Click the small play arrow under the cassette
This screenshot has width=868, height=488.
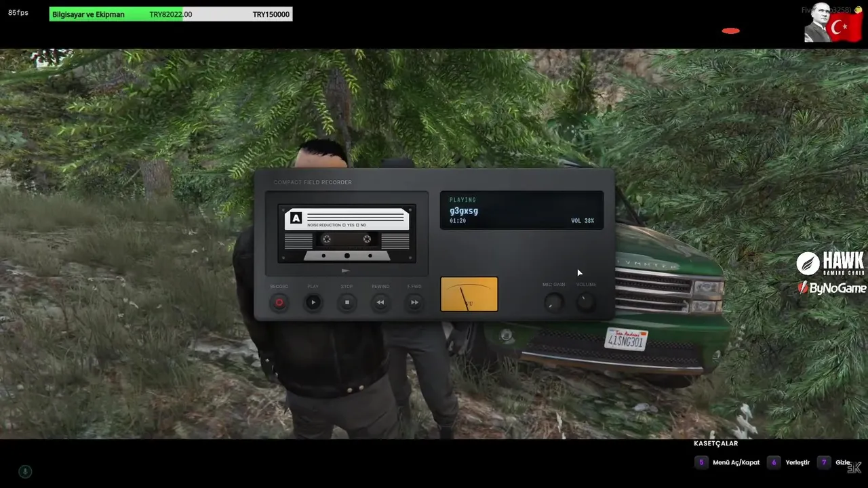[x=346, y=270]
